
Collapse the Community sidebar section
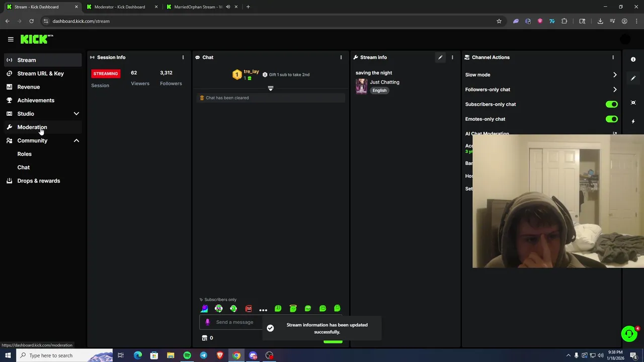[x=76, y=141]
